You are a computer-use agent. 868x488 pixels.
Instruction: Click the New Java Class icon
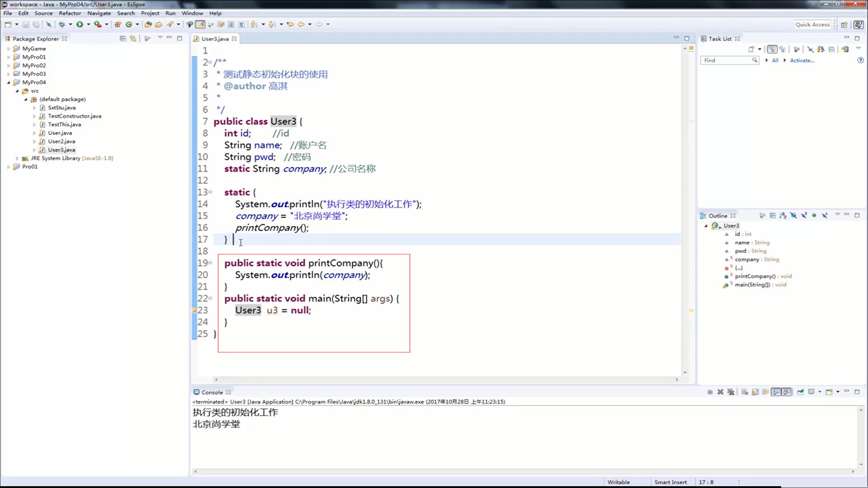coord(129,24)
